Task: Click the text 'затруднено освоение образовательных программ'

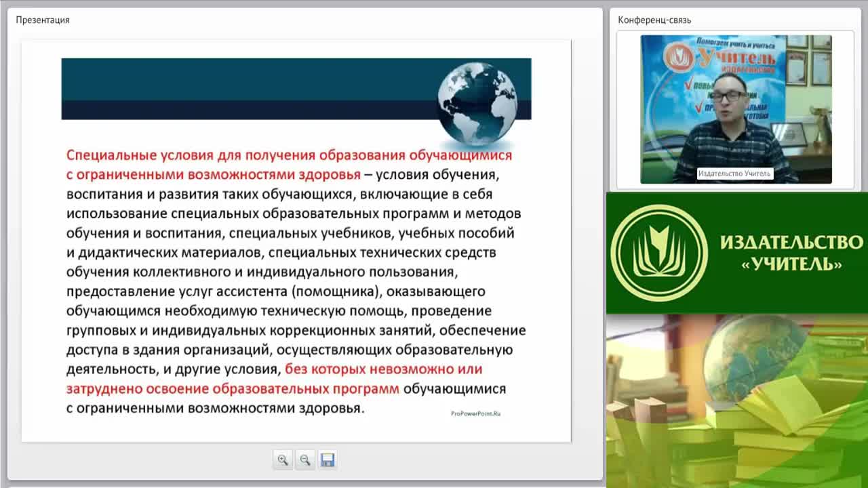Action: 233,389
